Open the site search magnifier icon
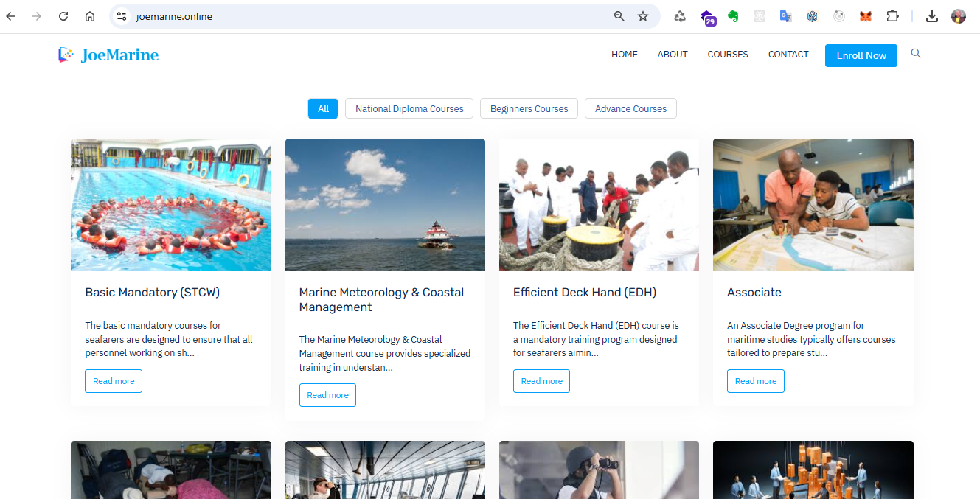Image resolution: width=980 pixels, height=499 pixels. tap(916, 54)
